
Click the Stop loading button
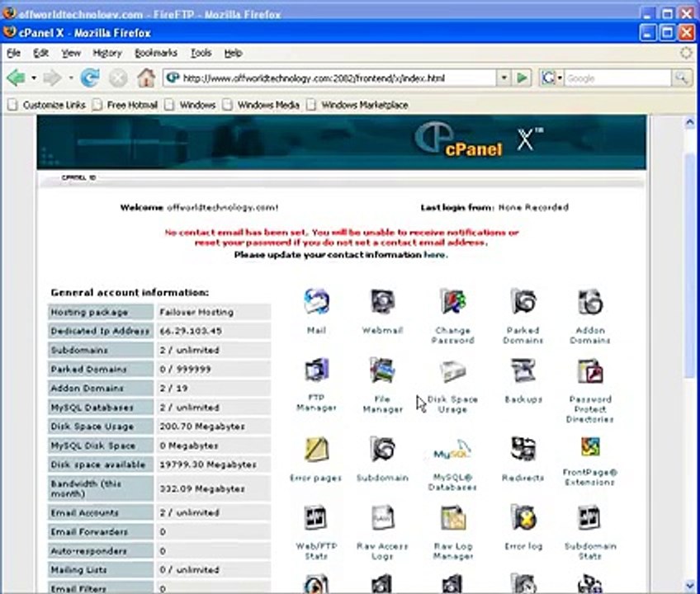pyautogui.click(x=118, y=78)
